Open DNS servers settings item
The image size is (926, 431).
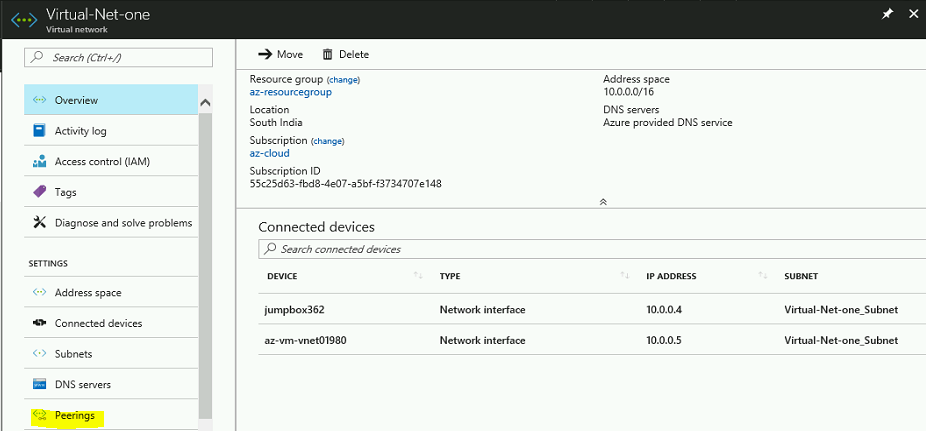pyautogui.click(x=111, y=384)
